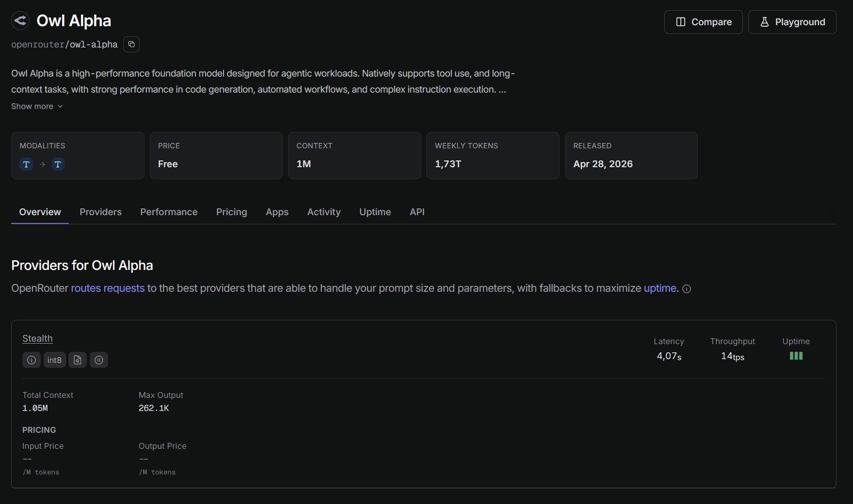Screen dimensions: 853x504
Task: Click the openrouter/owl-alpha slug text
Action: [64, 45]
